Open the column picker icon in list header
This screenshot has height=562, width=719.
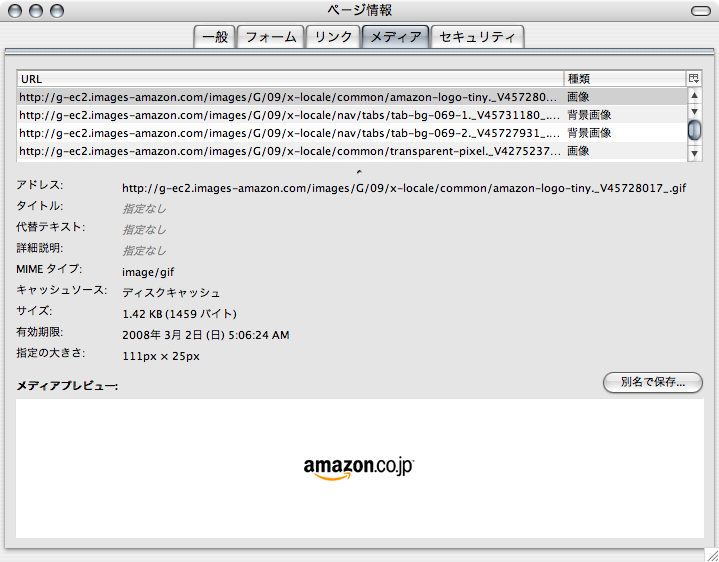pos(694,78)
